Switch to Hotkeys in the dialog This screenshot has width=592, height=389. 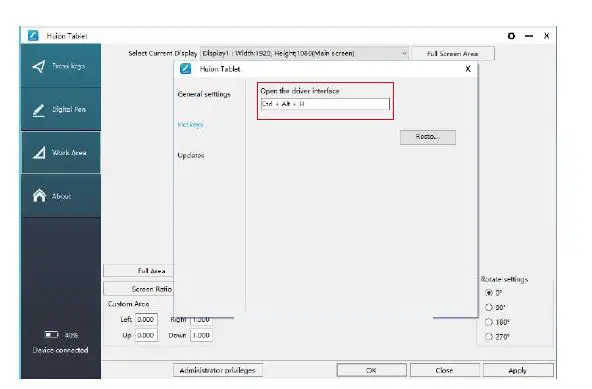190,124
